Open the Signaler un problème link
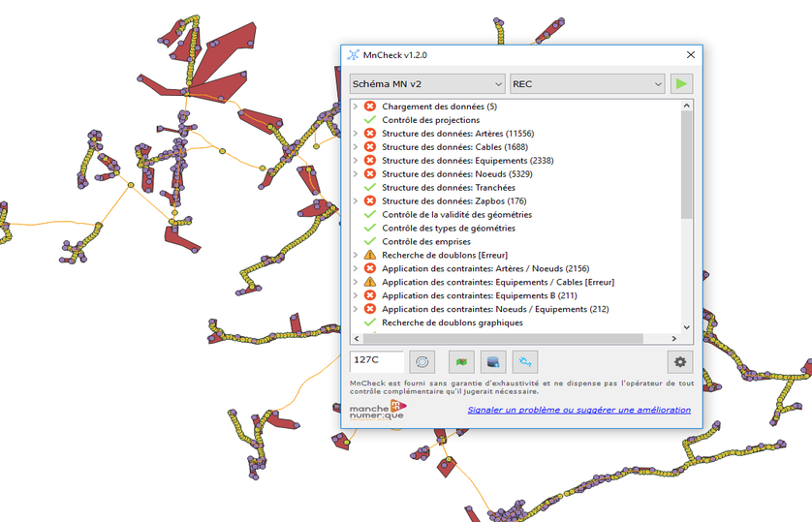812x522 pixels. [x=578, y=410]
